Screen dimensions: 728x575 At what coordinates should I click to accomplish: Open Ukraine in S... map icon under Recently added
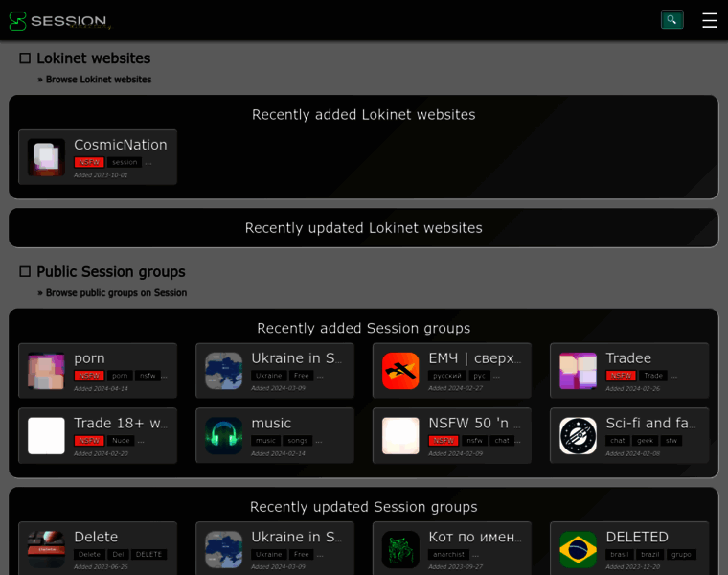click(223, 371)
